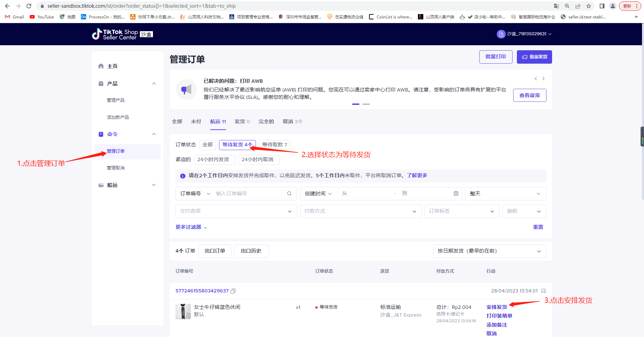Open the 付款方式 dropdown
The height and width of the screenshot is (337, 644).
tap(361, 211)
